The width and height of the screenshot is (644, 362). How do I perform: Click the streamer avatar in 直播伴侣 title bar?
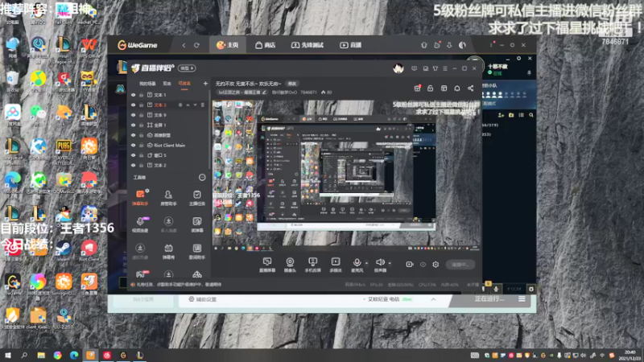[x=398, y=68]
